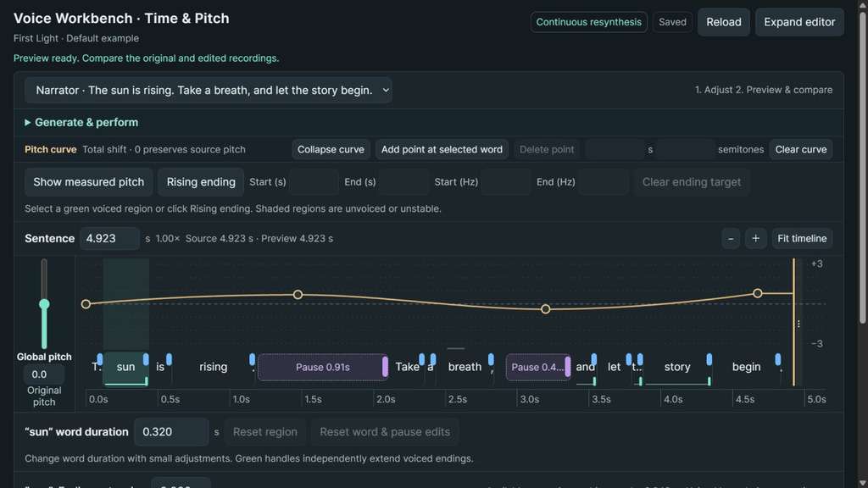868x488 pixels.
Task: Select the word "let" on the timeline
Action: coord(614,367)
